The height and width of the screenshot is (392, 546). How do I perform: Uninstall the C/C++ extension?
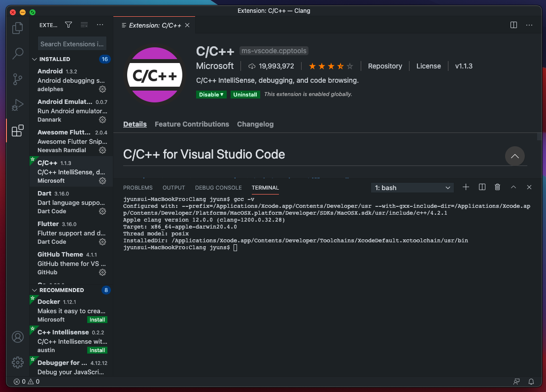245,95
